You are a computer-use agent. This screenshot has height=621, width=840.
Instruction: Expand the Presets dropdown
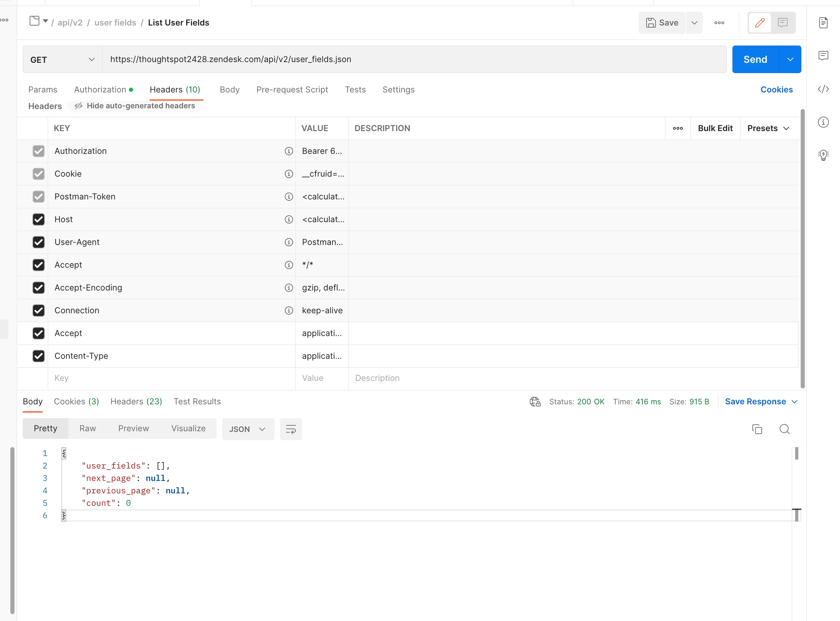pos(768,129)
